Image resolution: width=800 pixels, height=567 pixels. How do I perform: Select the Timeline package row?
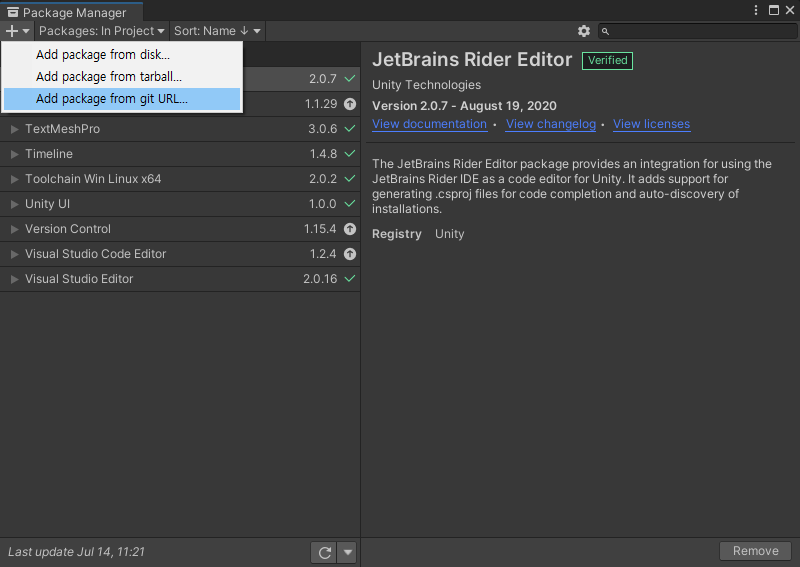(180, 154)
